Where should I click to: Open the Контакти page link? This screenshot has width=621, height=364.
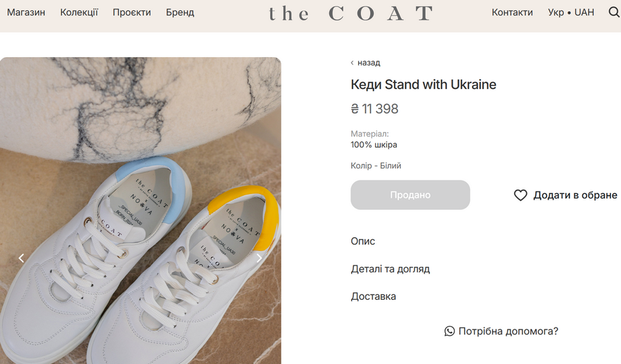pyautogui.click(x=512, y=12)
